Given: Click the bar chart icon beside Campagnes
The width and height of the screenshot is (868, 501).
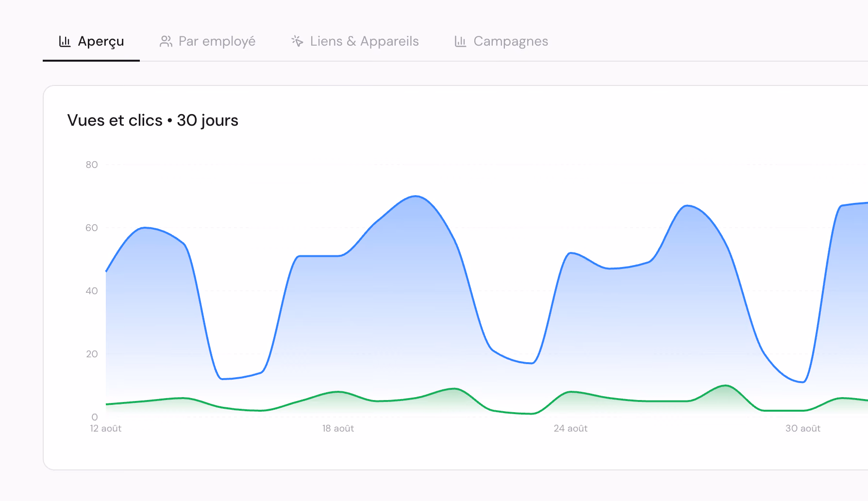Looking at the screenshot, I should pyautogui.click(x=460, y=41).
